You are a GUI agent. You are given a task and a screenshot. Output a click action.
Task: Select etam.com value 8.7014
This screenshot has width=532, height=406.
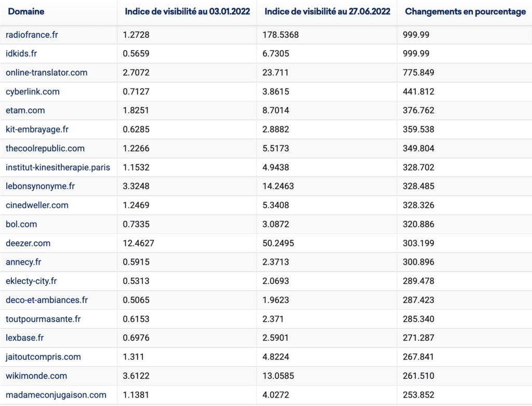[276, 110]
